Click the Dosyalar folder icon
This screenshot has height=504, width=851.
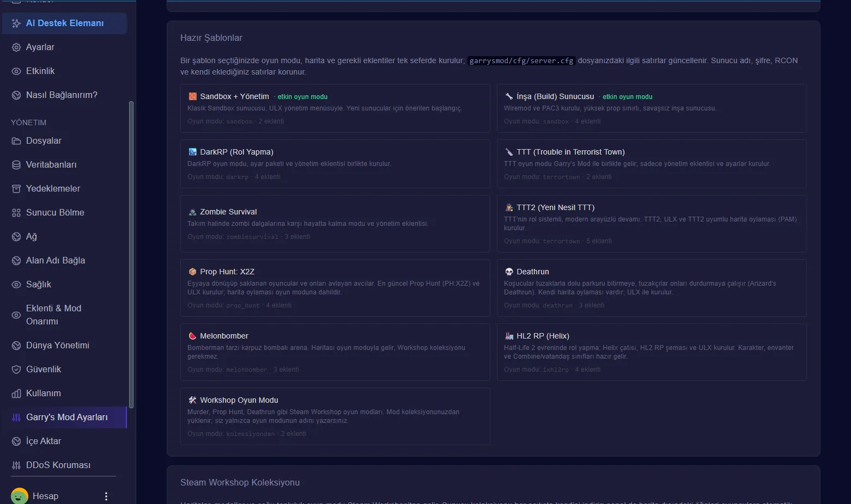(x=16, y=141)
